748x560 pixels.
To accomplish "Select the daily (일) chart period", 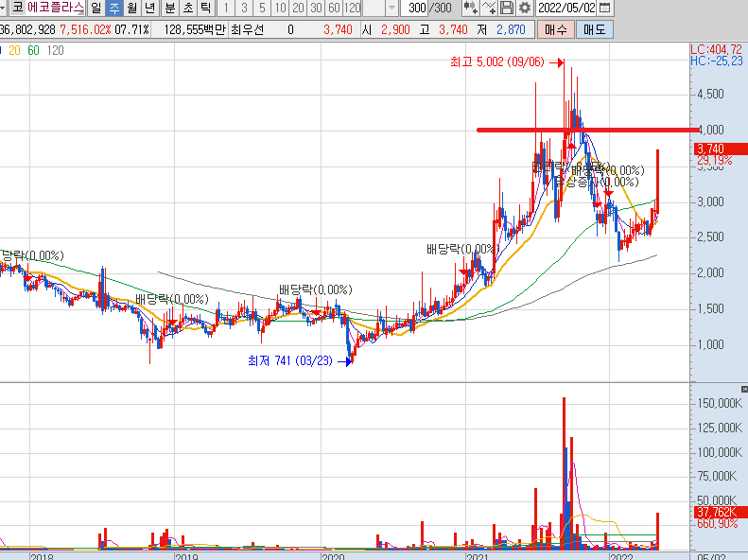I will [x=96, y=8].
